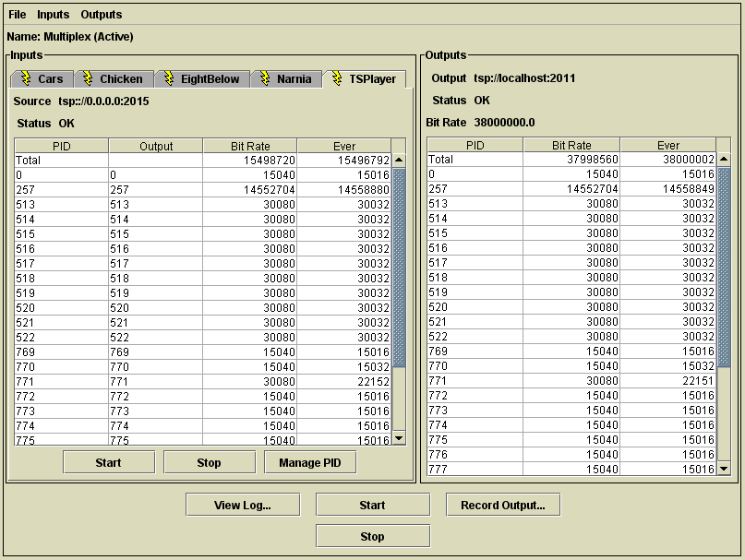Open the File menu
The image size is (745, 560).
pyautogui.click(x=18, y=15)
